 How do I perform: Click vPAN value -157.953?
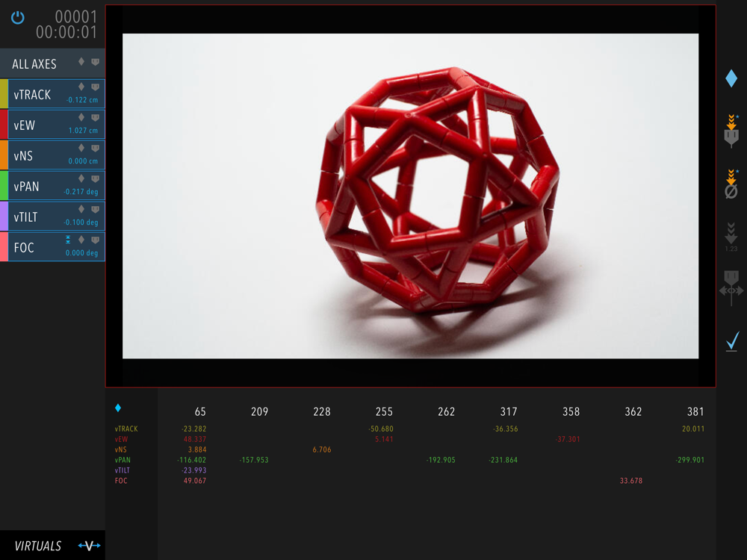[254, 460]
